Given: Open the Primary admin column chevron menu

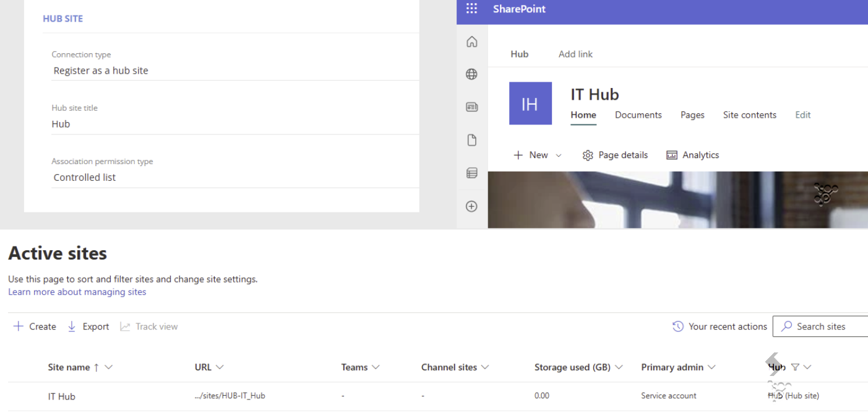Looking at the screenshot, I should pos(711,367).
